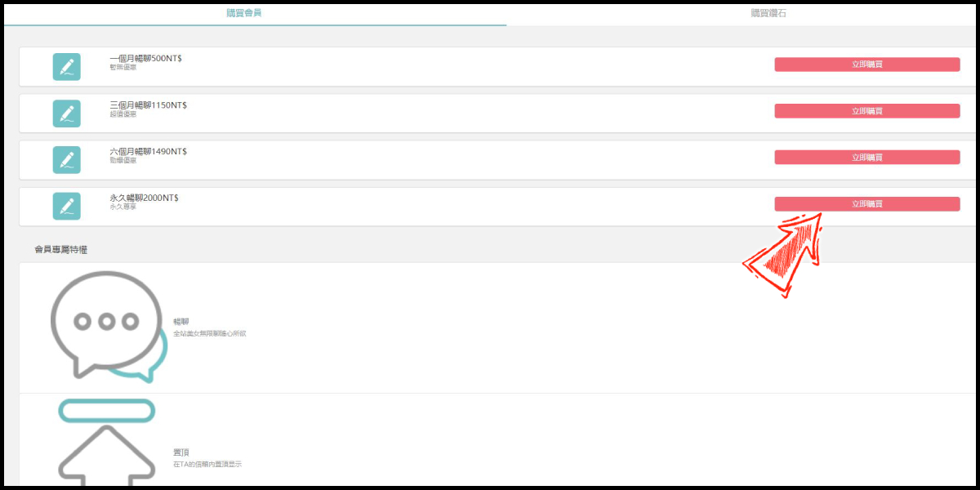The width and height of the screenshot is (980, 490).
Task: Click the red hand-drawn arrow graphic
Action: pyautogui.click(x=784, y=254)
